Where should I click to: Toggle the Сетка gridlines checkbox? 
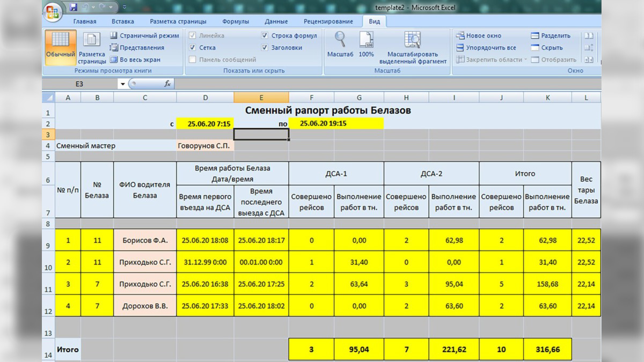[193, 48]
